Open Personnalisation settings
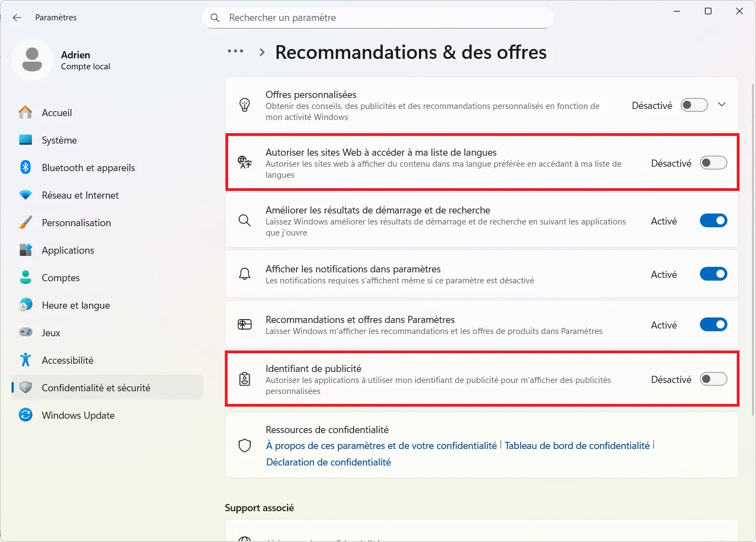 (107, 222)
